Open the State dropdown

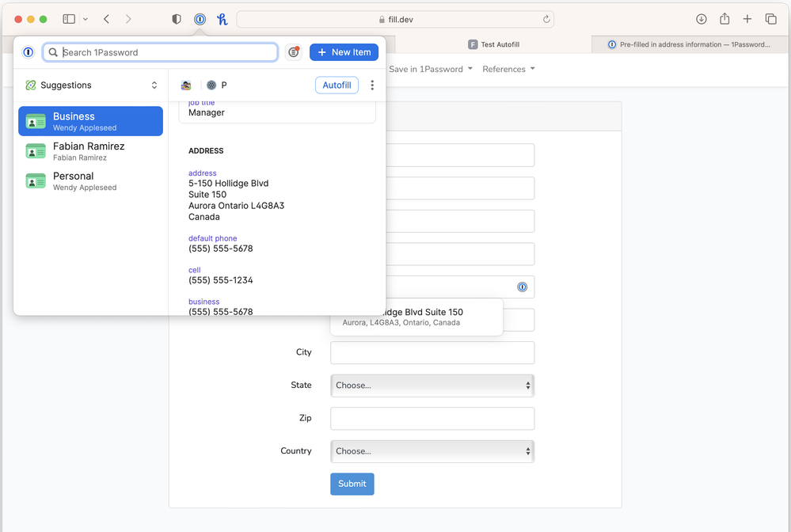coord(432,386)
